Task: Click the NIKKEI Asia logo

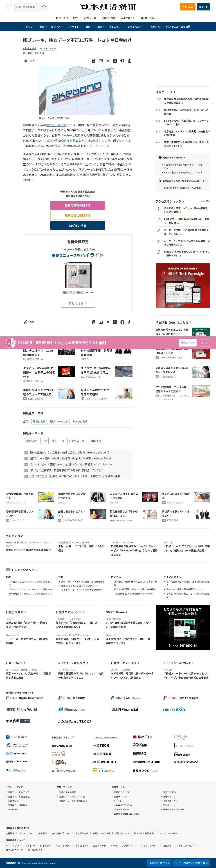Action: tap(174, 709)
